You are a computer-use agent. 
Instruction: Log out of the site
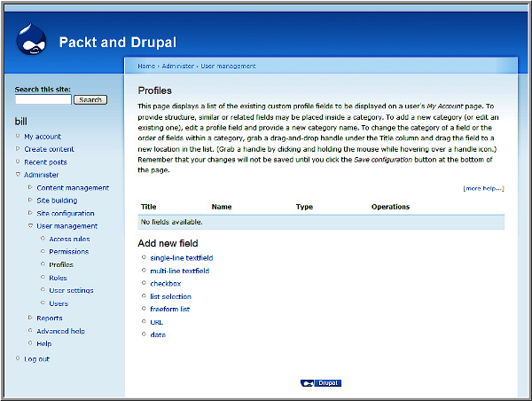pyautogui.click(x=36, y=359)
